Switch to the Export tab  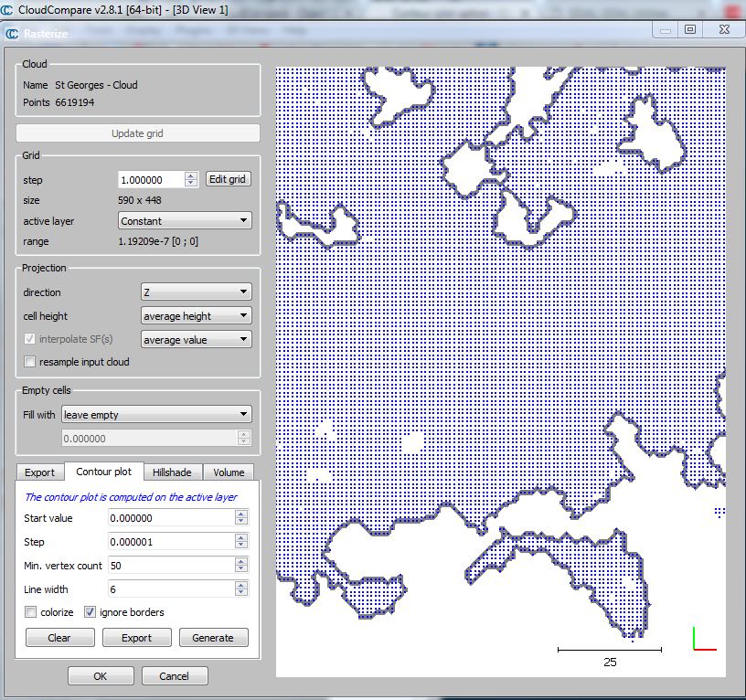pos(40,472)
